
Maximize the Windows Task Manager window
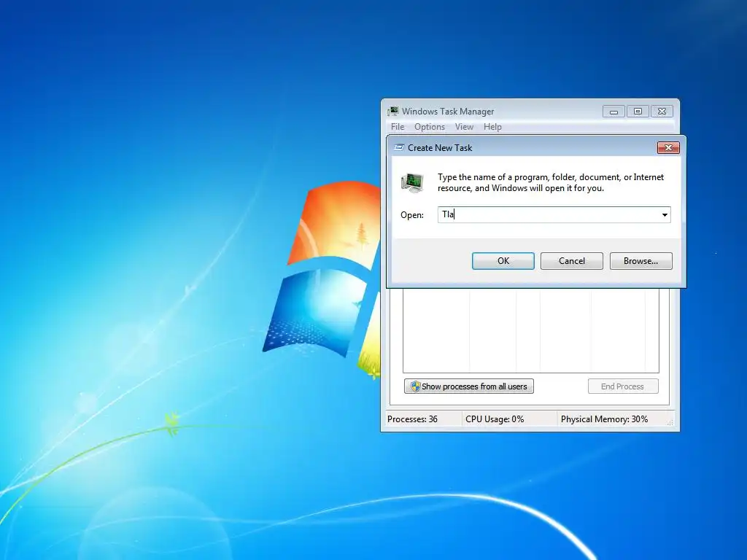point(638,112)
